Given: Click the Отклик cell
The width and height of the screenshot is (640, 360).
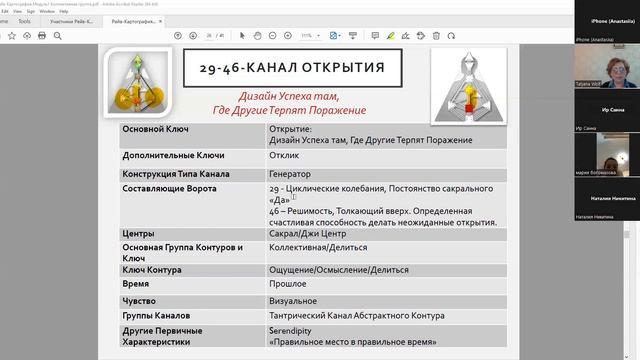Looking at the screenshot, I should coord(284,156).
